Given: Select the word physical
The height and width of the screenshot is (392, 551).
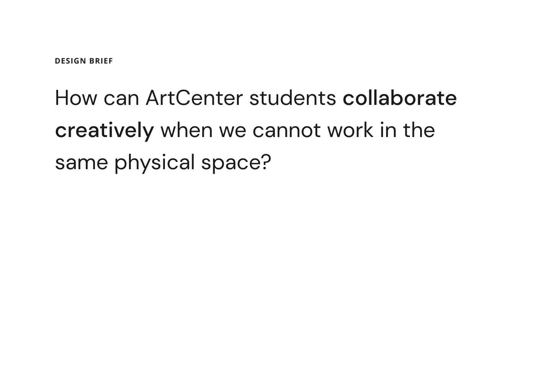Looking at the screenshot, I should (155, 162).
